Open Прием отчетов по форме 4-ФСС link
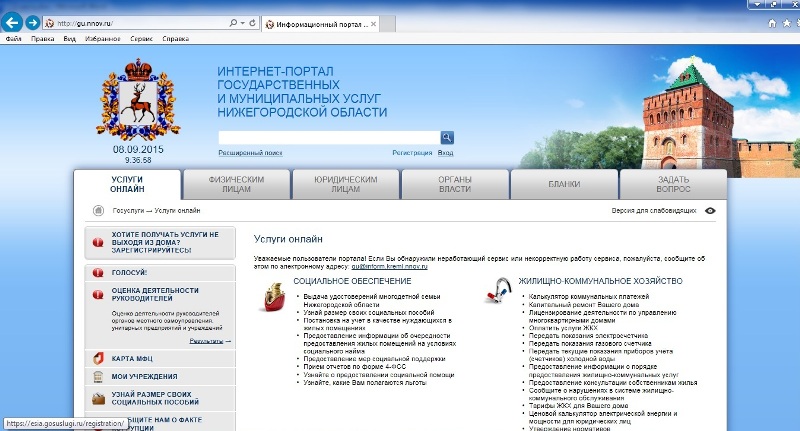This screenshot has width=800, height=431. click(x=355, y=367)
